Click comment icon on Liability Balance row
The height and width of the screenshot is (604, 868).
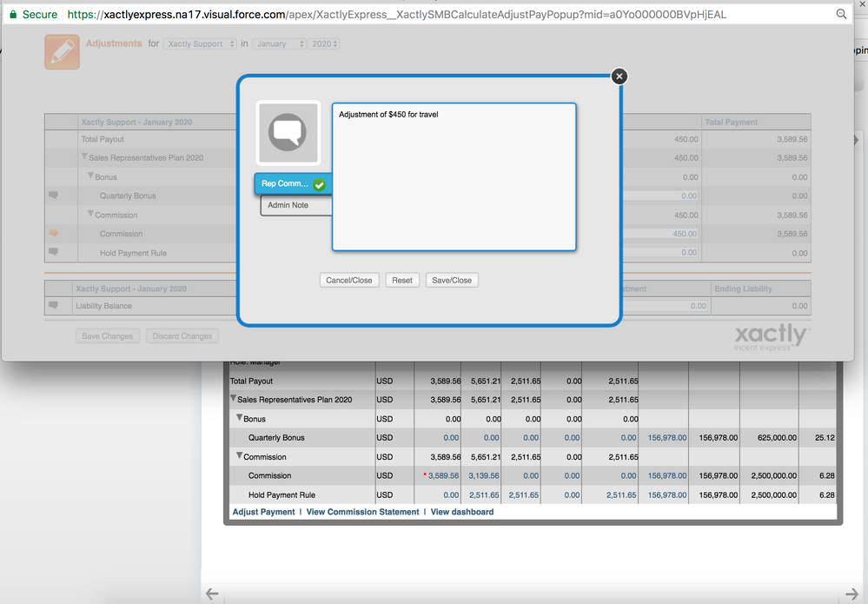pos(53,305)
